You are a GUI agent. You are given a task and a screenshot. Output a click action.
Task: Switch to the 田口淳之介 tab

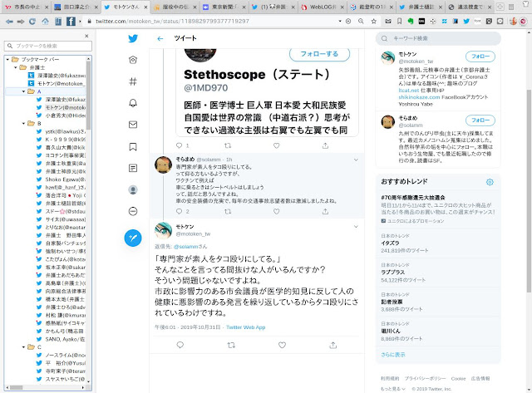pos(76,7)
